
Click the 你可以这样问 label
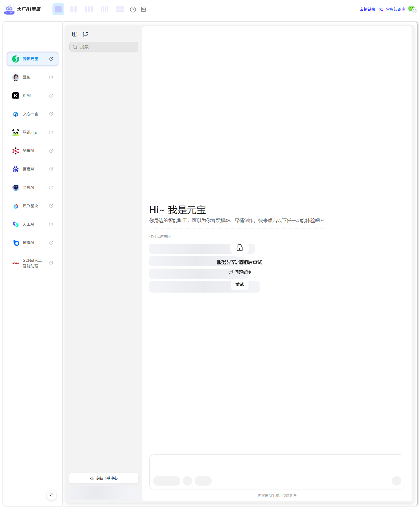click(x=160, y=237)
